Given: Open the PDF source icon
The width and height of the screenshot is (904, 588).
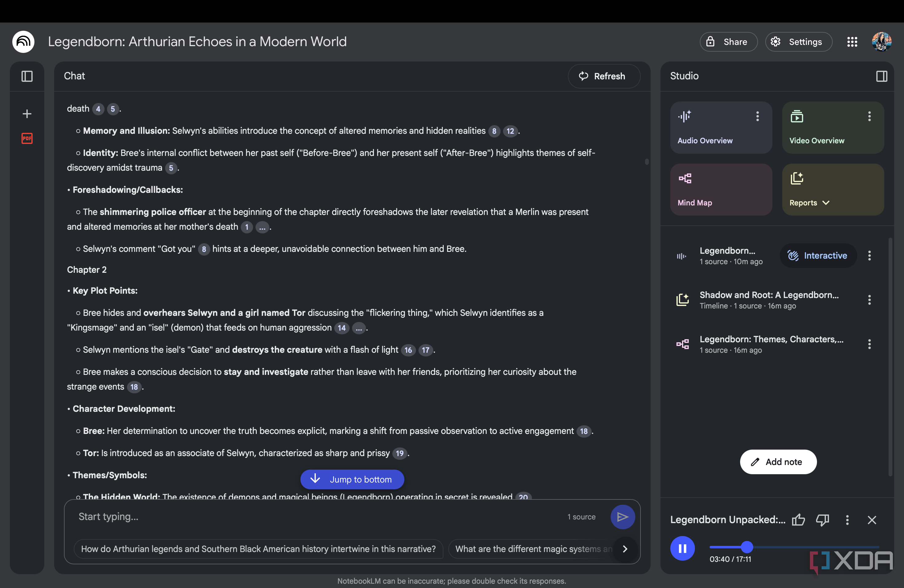Looking at the screenshot, I should coord(27,138).
